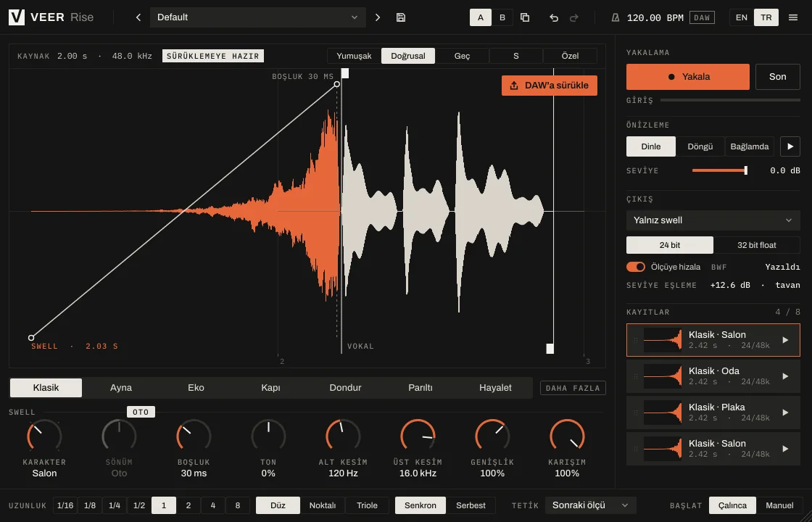
Task: Select the Klasik · Plaka recording thumbnail
Action: [x=663, y=413]
